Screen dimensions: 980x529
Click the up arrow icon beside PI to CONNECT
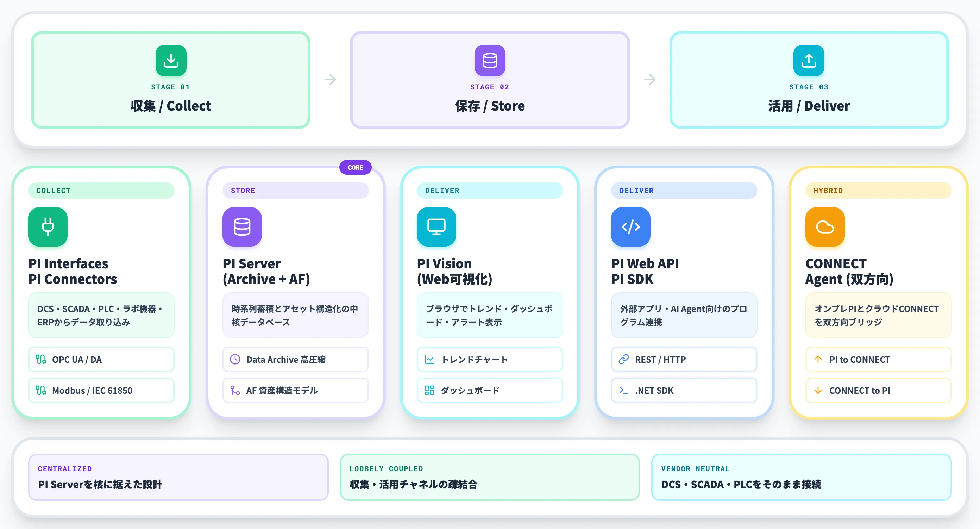[818, 359]
